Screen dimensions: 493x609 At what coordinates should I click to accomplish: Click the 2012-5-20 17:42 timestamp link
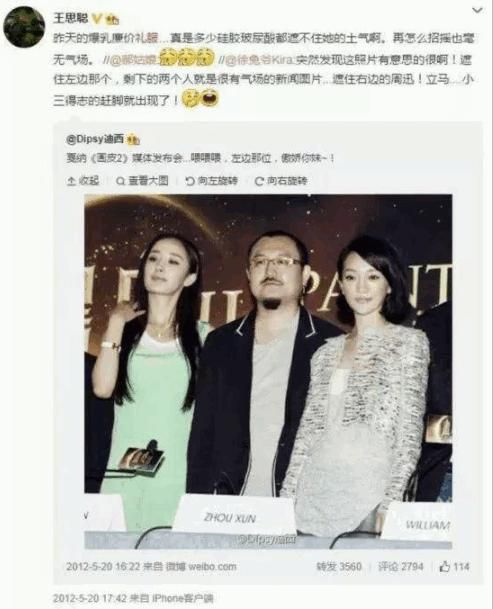click(x=91, y=598)
